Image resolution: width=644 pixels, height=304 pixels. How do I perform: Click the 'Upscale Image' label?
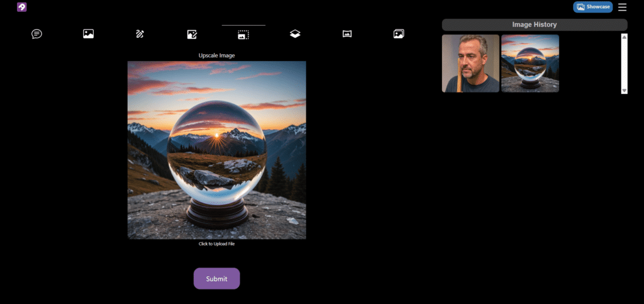[x=217, y=55]
